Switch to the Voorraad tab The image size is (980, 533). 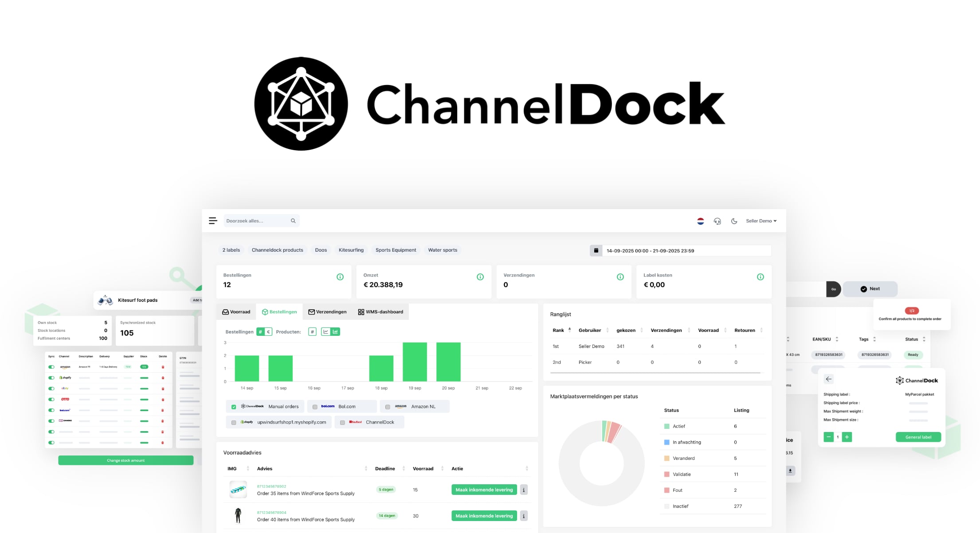coord(236,312)
